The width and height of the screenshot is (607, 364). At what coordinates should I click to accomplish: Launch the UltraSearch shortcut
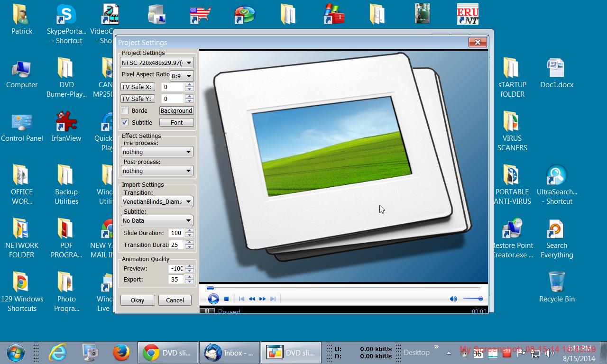coord(557,185)
